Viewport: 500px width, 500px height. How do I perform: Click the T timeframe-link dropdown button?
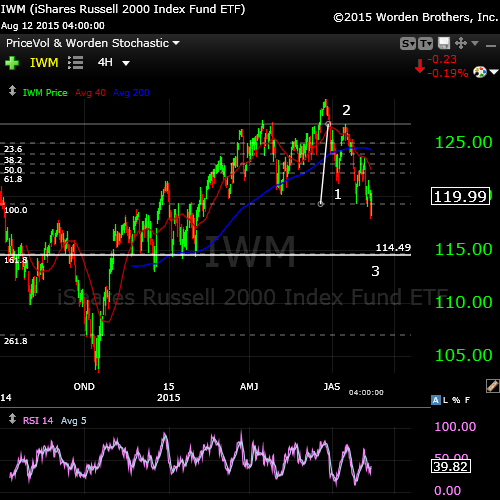click(425, 44)
